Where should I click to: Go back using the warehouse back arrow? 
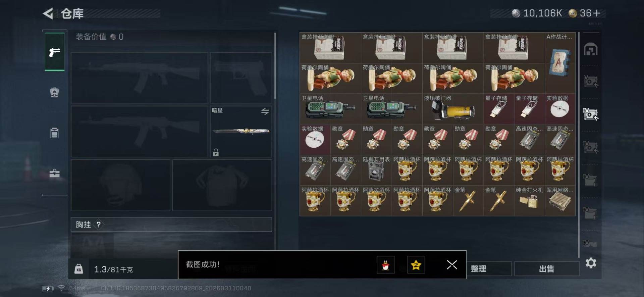[x=48, y=13]
